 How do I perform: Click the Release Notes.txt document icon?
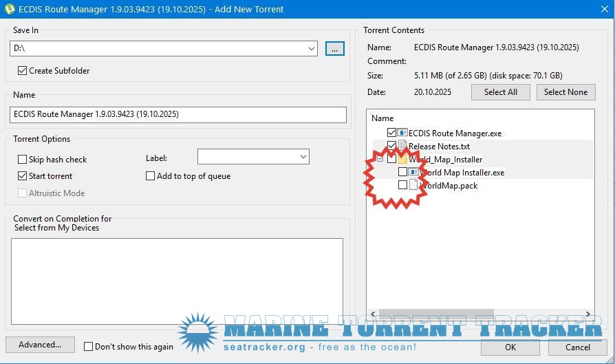[x=402, y=146]
